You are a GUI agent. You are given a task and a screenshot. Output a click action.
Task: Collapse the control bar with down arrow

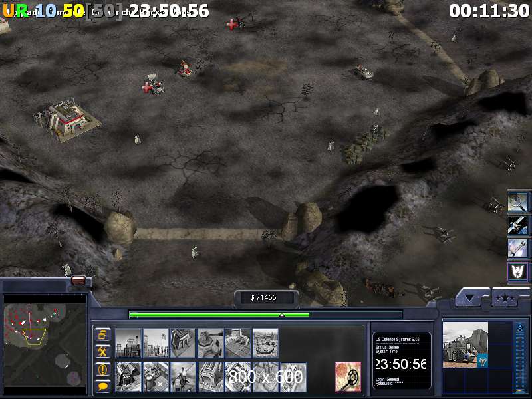tap(470, 297)
